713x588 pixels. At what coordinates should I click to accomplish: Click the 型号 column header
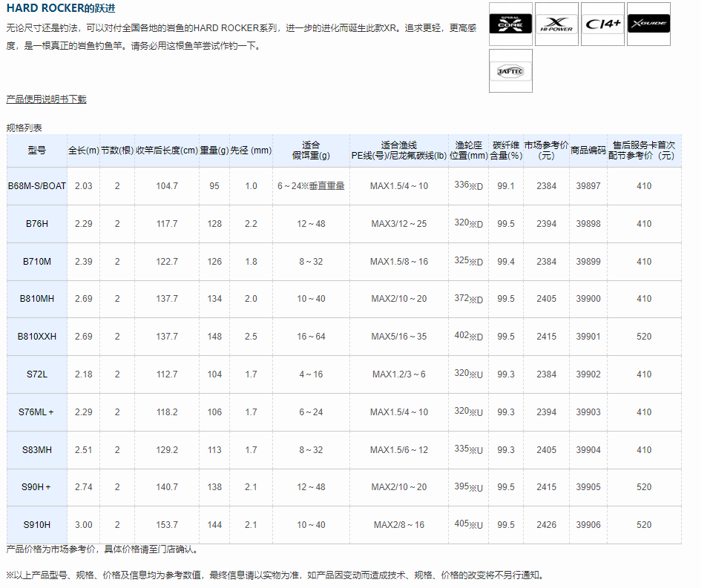37,151
